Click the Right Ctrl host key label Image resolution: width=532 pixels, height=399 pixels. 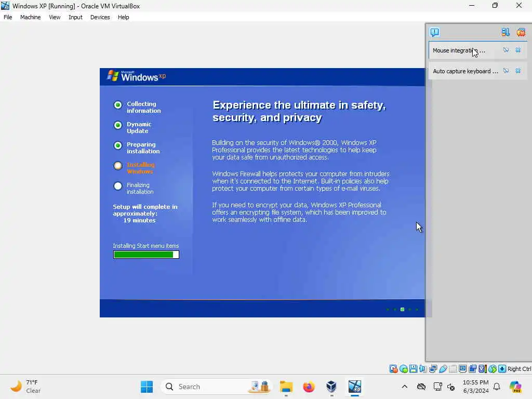[x=520, y=369]
